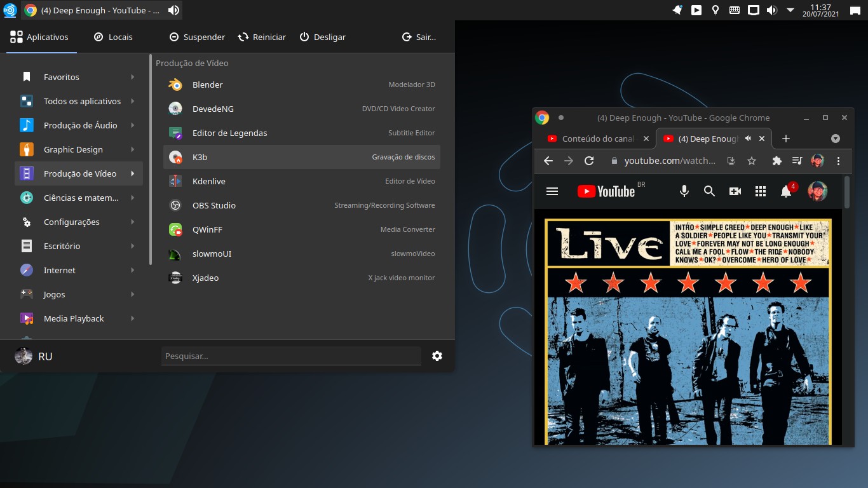Open YouTube notifications bell with 4 badge
868x488 pixels.
(x=787, y=190)
